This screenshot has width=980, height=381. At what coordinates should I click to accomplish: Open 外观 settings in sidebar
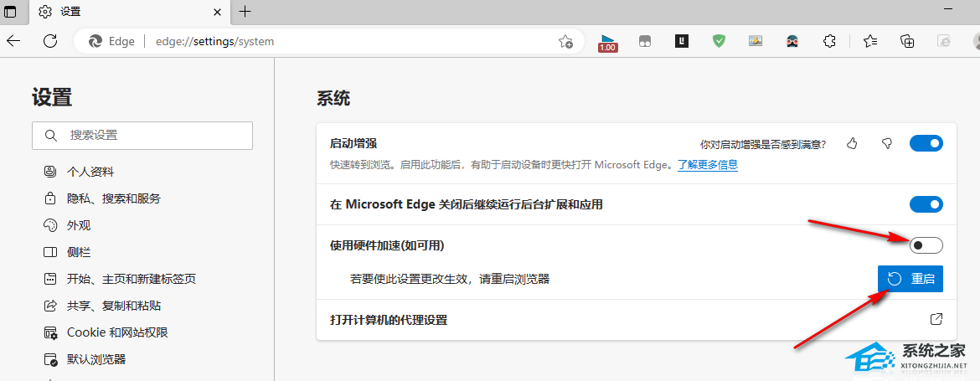click(x=79, y=225)
